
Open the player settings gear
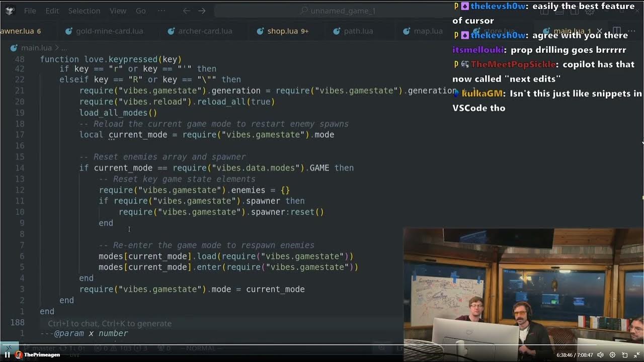click(x=612, y=355)
